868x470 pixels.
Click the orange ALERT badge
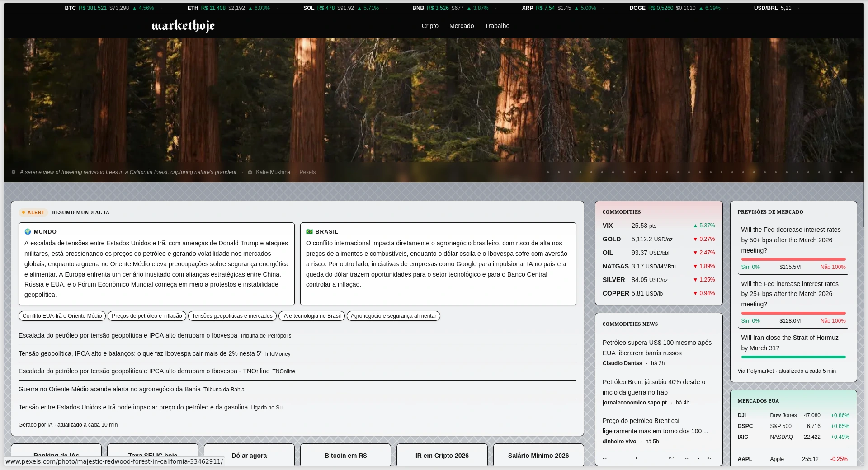click(x=33, y=212)
